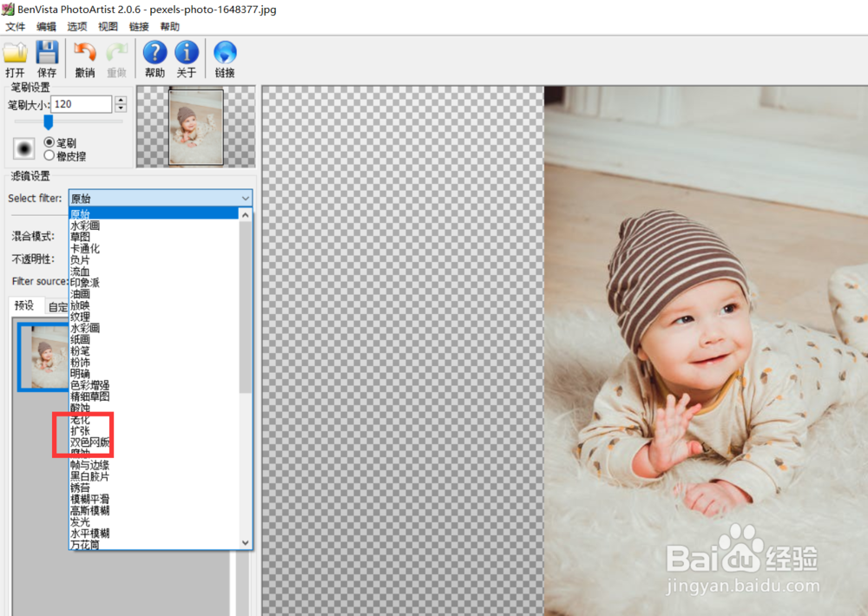This screenshot has width=868, height=616.
Task: Click the brush size slider handle
Action: pos(48,121)
